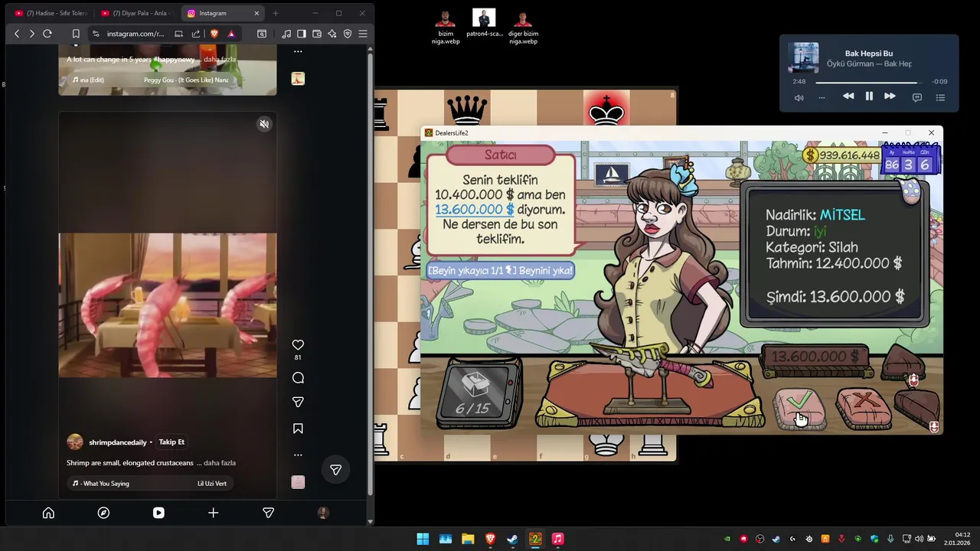Expand caption with daha fazla on shrimp reel
The image size is (980, 551).
point(219,463)
